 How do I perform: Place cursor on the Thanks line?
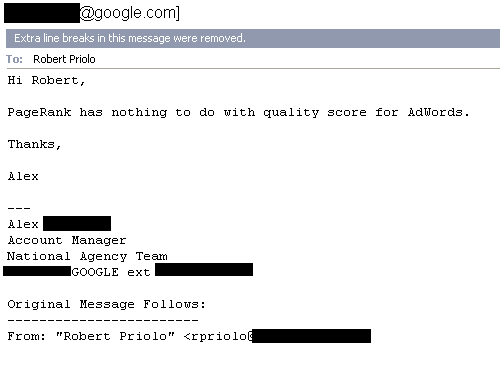click(x=34, y=144)
